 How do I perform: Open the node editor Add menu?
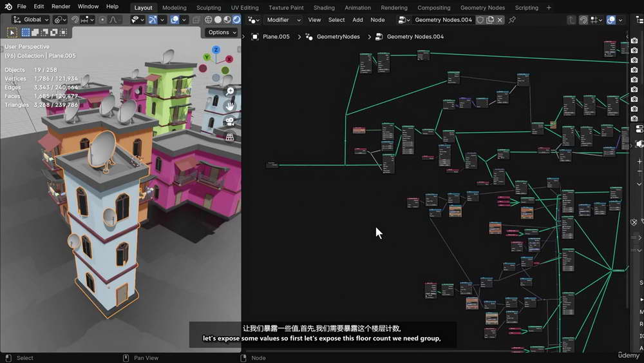(357, 20)
